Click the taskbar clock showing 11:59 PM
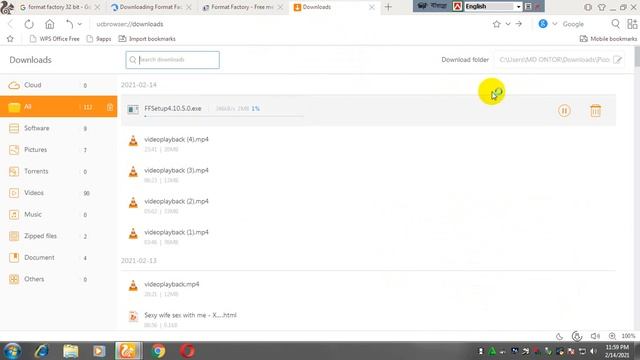640x360 pixels. [617, 351]
